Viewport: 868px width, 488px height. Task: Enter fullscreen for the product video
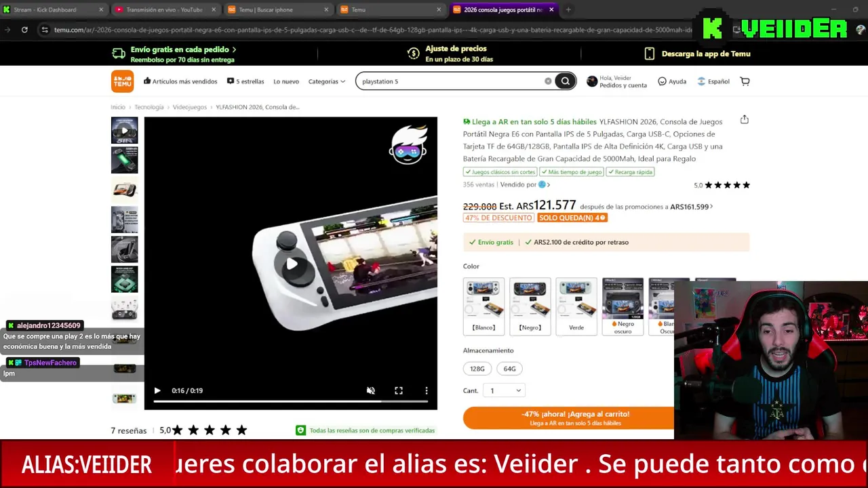(x=399, y=390)
